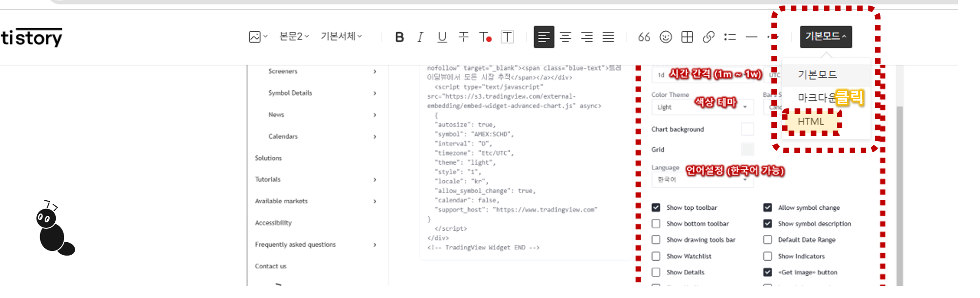Enable Show Watchlist checkbox

(656, 256)
